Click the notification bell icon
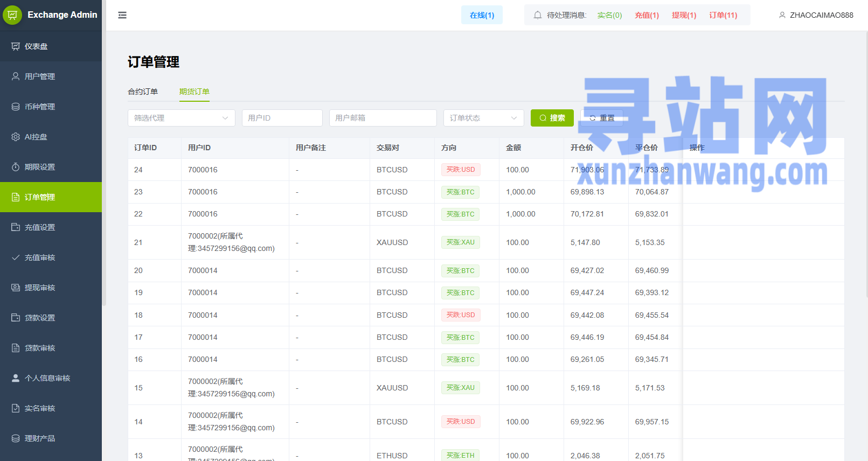This screenshot has width=868, height=461. click(x=538, y=15)
